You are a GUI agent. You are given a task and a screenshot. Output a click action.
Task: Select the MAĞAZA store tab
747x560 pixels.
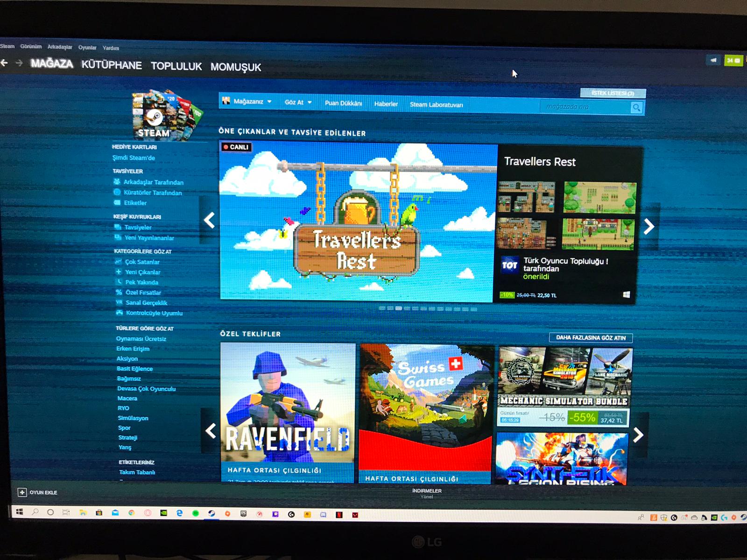(x=52, y=63)
